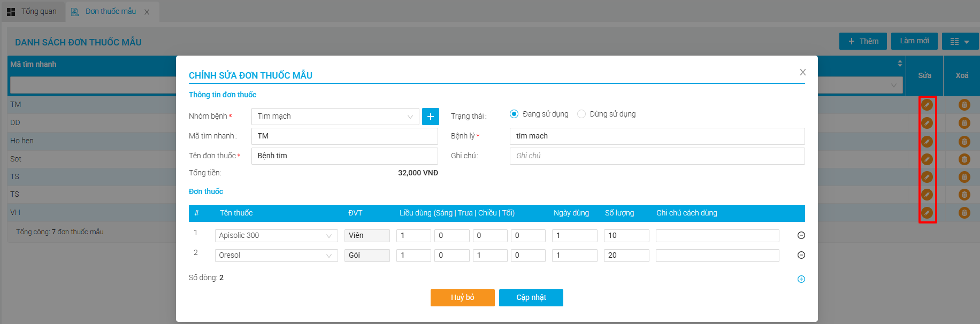Add a new disease group with blue plus
This screenshot has width=980, height=324.
(x=431, y=117)
